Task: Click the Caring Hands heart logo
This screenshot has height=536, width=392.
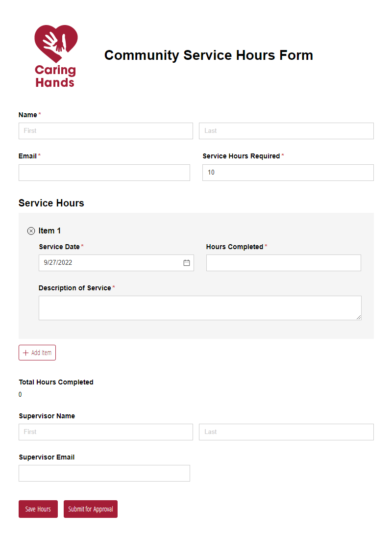Action: (54, 44)
